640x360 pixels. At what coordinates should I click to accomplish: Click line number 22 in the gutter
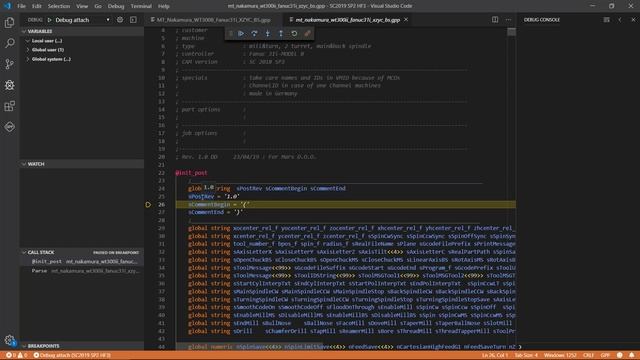click(162, 173)
